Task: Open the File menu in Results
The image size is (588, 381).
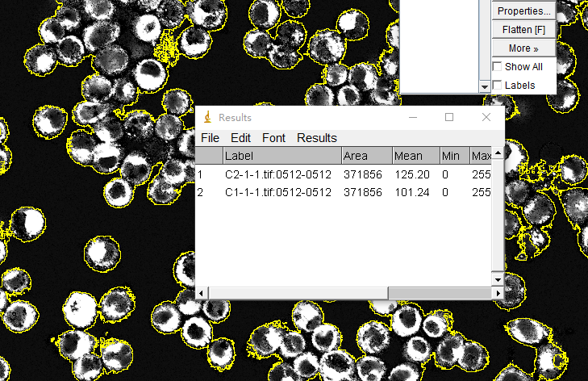Action: pyautogui.click(x=210, y=138)
